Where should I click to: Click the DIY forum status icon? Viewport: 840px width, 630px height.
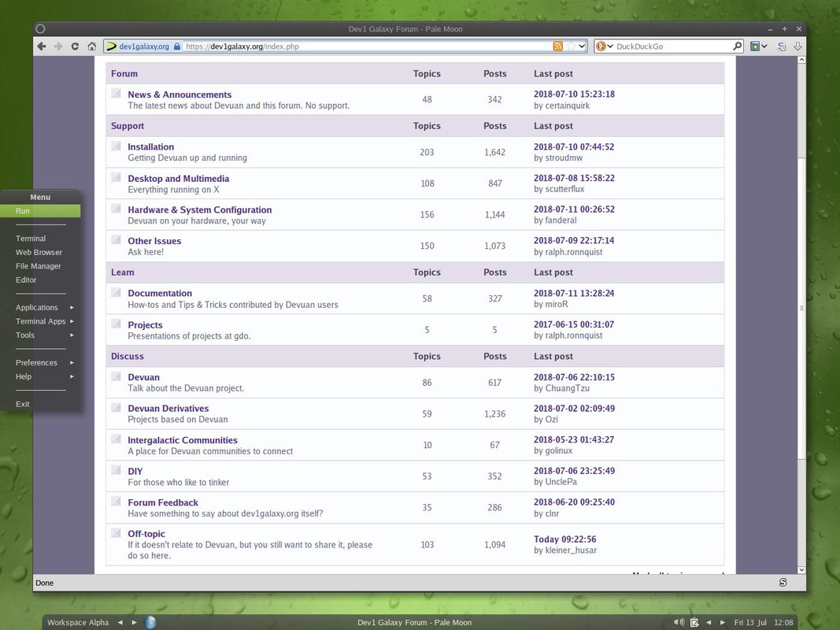(x=116, y=470)
